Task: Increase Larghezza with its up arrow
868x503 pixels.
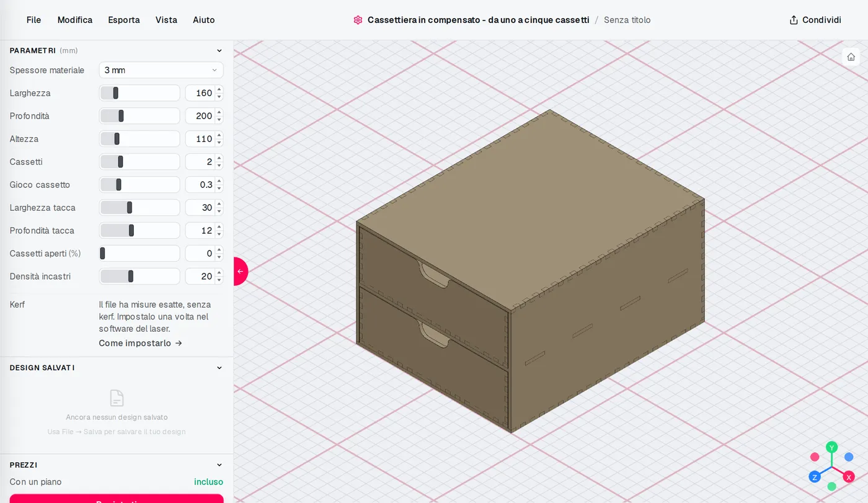Action: point(219,89)
